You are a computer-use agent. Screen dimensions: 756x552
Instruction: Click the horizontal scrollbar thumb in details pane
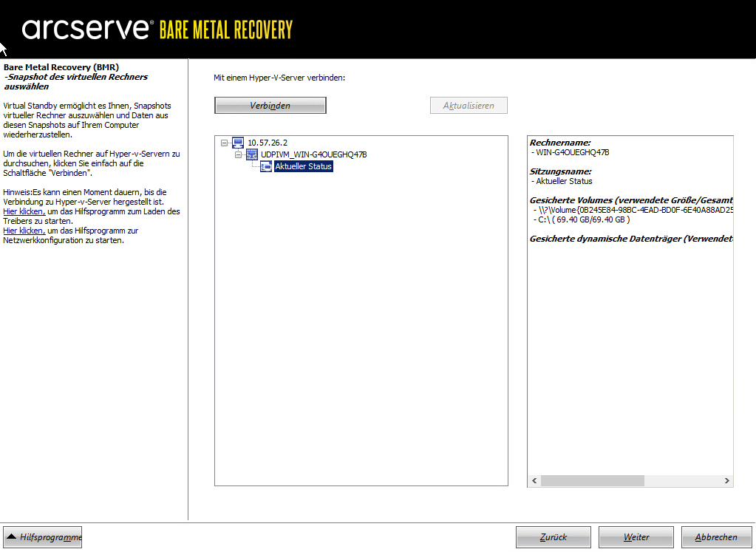[593, 480]
